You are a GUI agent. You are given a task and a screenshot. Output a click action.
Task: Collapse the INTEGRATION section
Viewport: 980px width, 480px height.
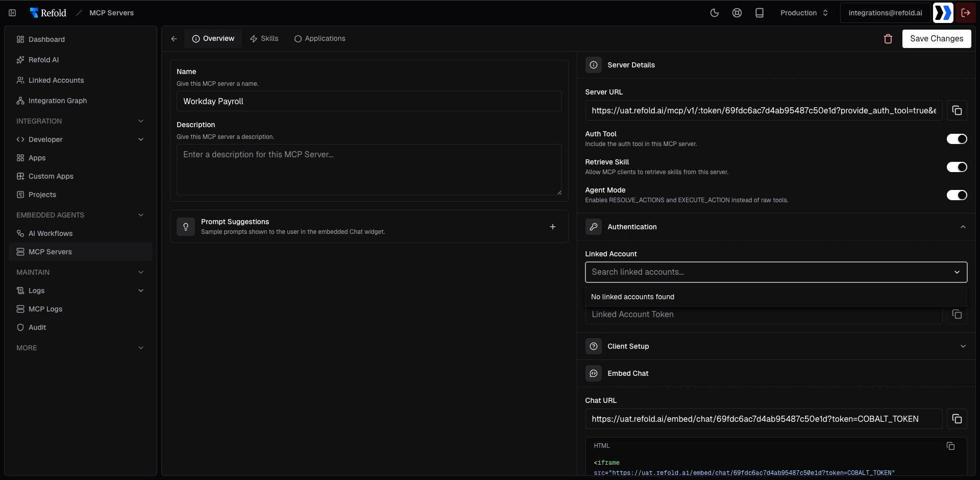point(141,121)
